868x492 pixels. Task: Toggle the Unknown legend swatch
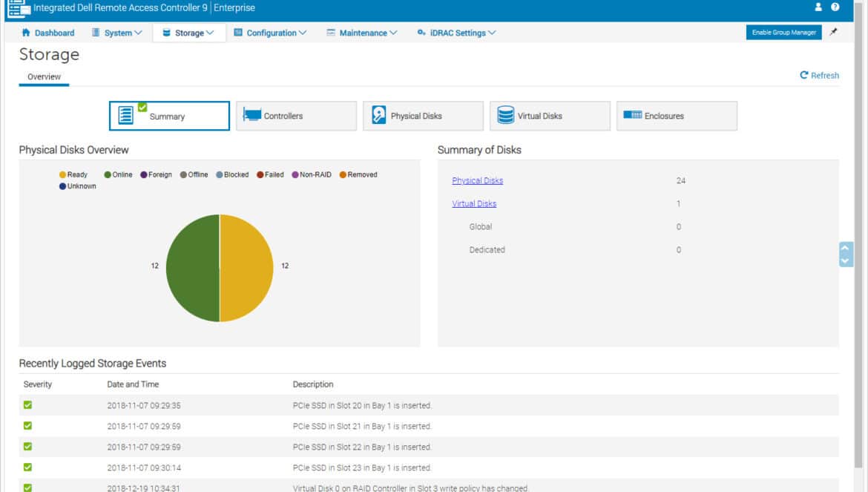click(62, 186)
